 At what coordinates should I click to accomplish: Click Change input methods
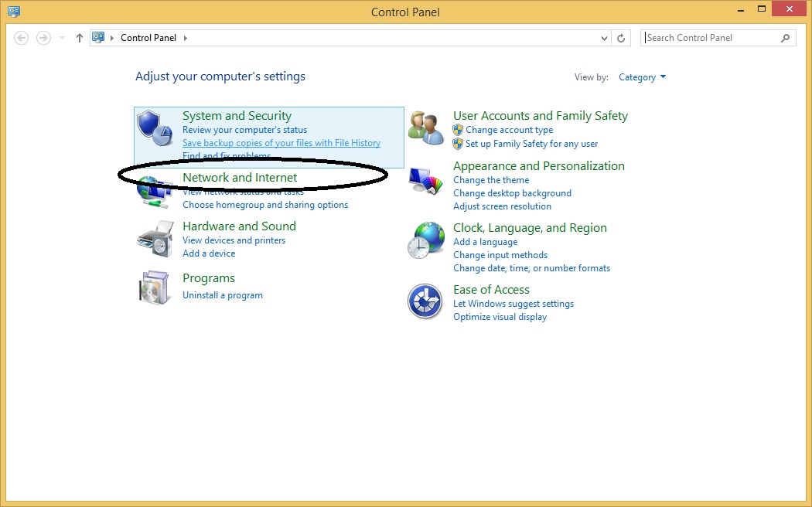tap(500, 255)
